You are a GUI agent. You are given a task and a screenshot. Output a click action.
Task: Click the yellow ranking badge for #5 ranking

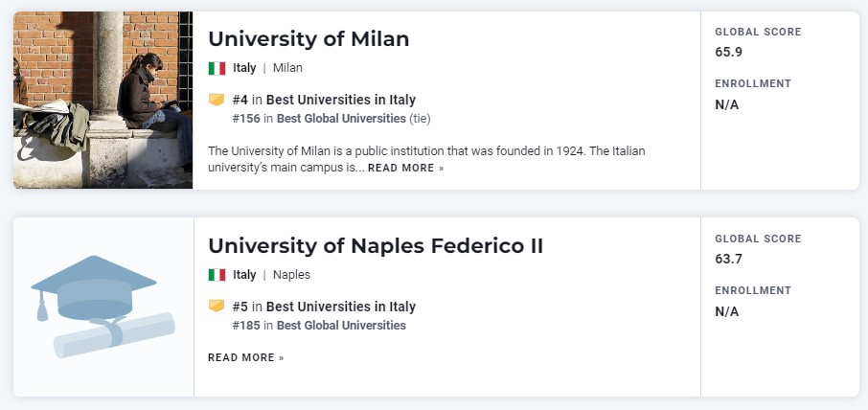[x=217, y=307]
